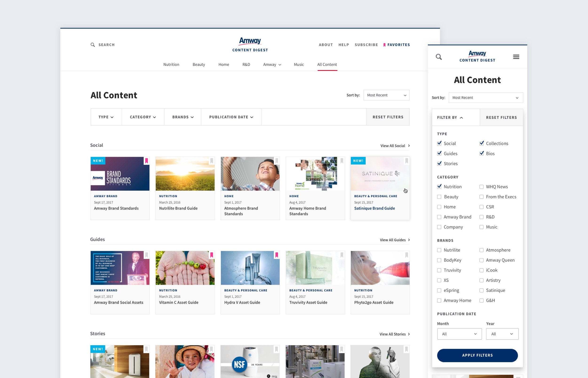Expand the TYPE filter dropdown
Screen dimensions: 588x378
[x=106, y=117]
